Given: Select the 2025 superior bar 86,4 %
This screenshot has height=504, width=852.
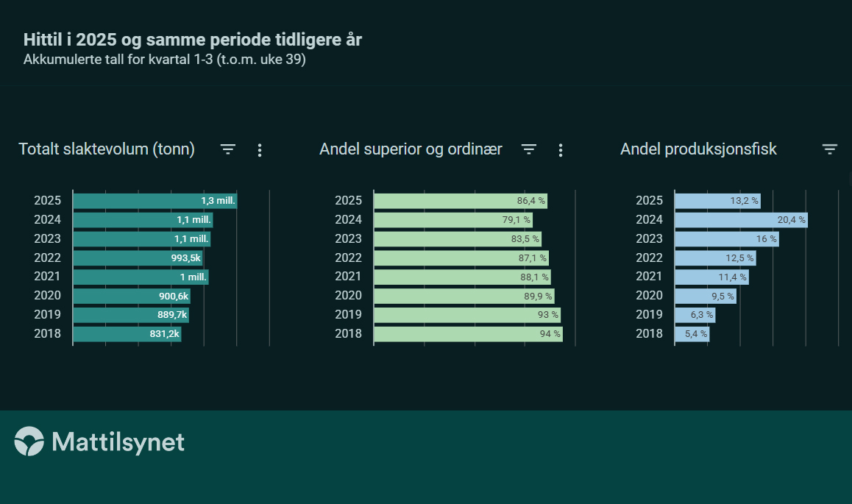Looking at the screenshot, I should (460, 201).
